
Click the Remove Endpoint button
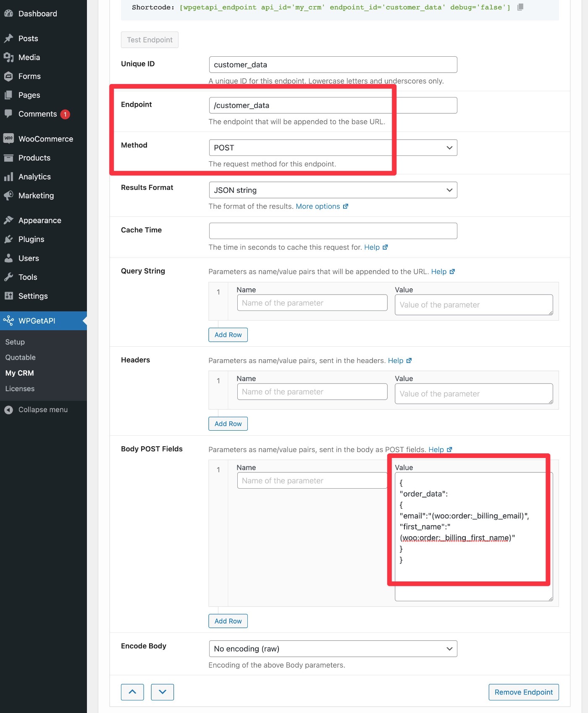pos(524,692)
